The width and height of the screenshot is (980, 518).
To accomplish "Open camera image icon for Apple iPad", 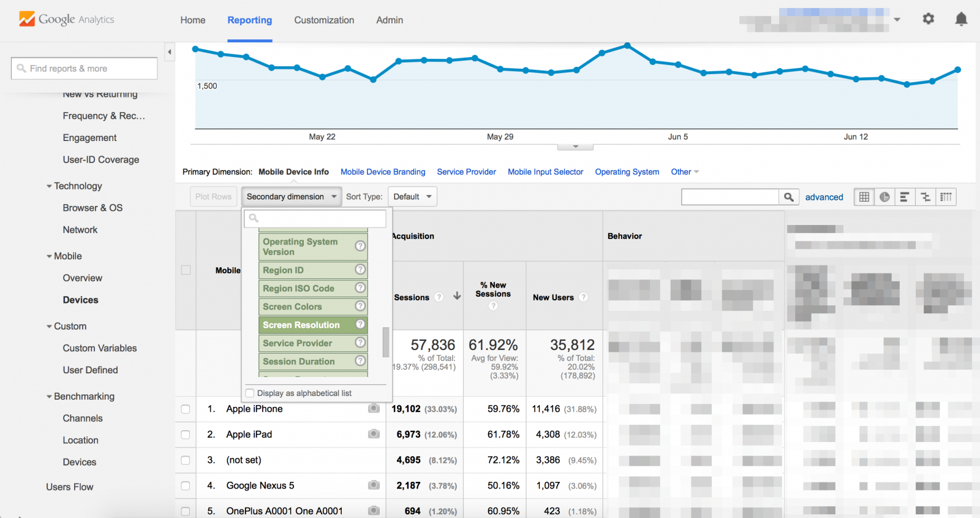I will pyautogui.click(x=374, y=434).
